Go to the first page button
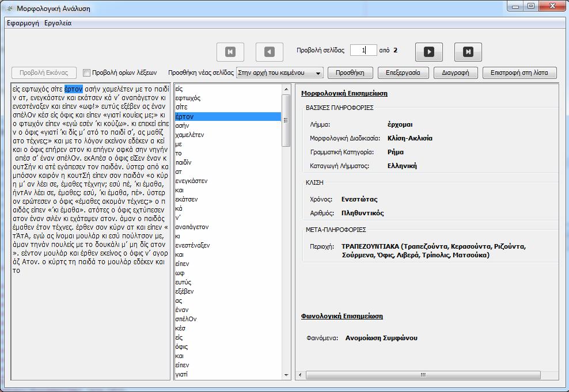Image resolution: width=569 pixels, height=392 pixels. (x=230, y=52)
